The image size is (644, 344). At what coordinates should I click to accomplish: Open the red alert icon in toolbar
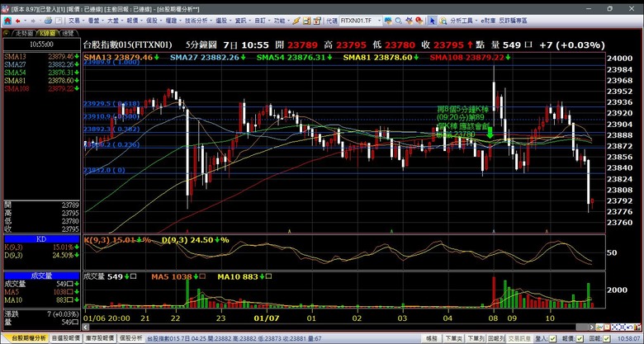419,21
